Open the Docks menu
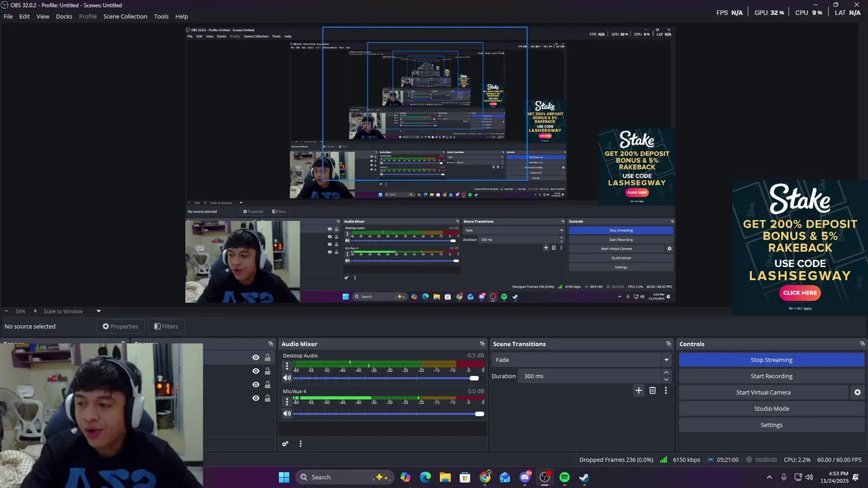 coord(64,16)
